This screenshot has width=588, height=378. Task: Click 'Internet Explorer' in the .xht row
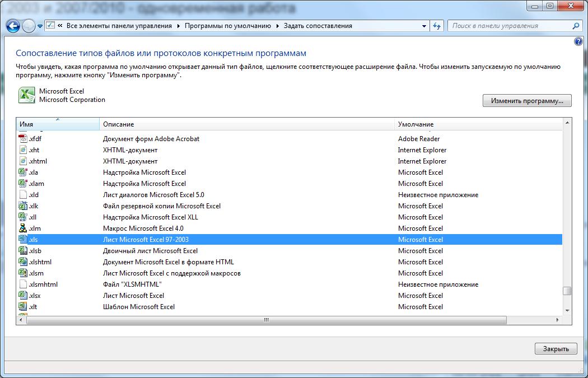coord(422,150)
